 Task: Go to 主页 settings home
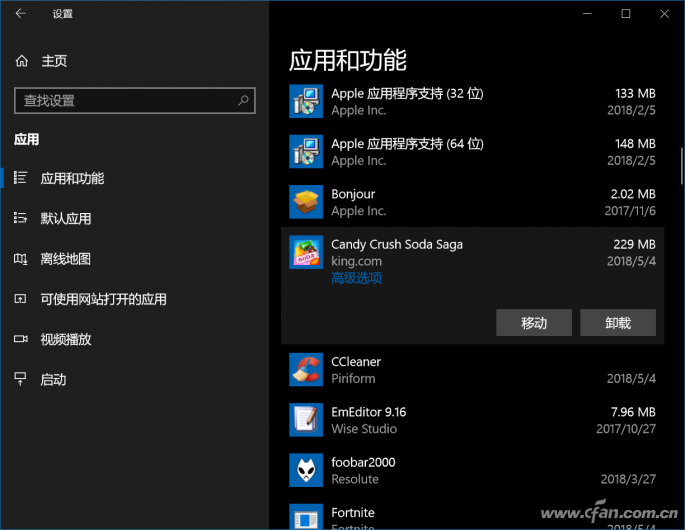(x=54, y=61)
